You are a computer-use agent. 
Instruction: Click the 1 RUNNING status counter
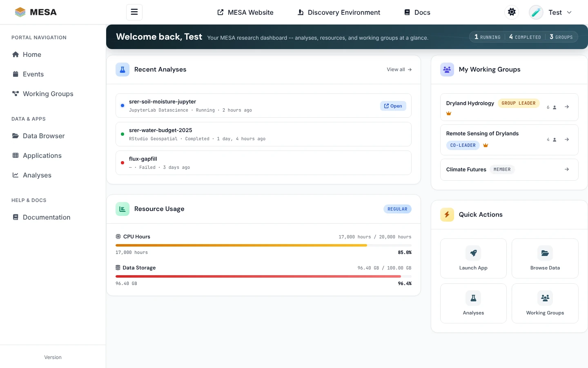tap(487, 37)
